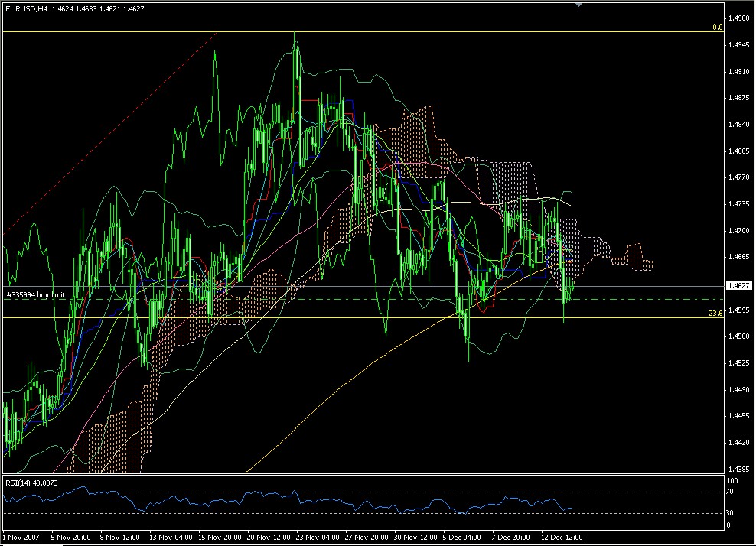Click the 1.4455 price scale label
756x546 pixels.
(x=738, y=416)
